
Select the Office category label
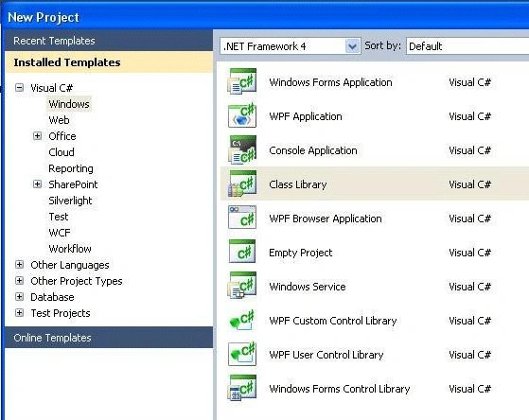coord(62,136)
